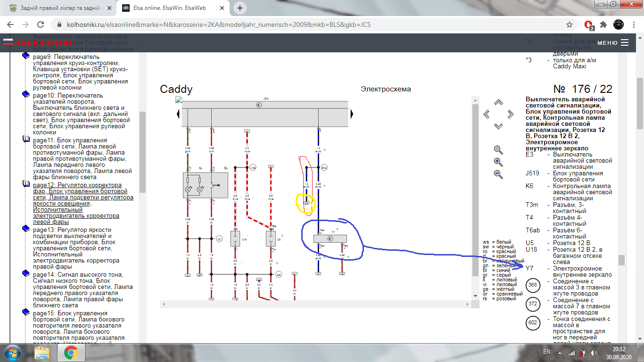
Task: Open a new browser tab
Action: click(x=240, y=8)
